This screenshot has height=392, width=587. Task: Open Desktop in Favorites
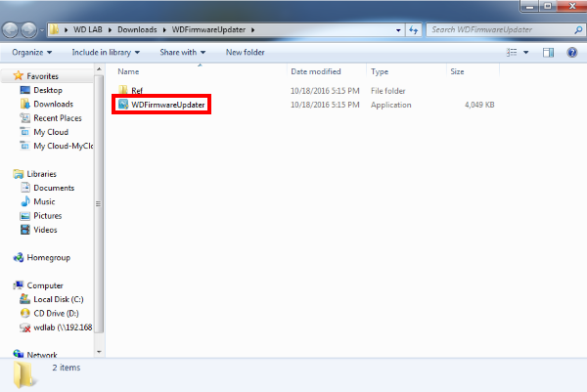[x=48, y=90]
